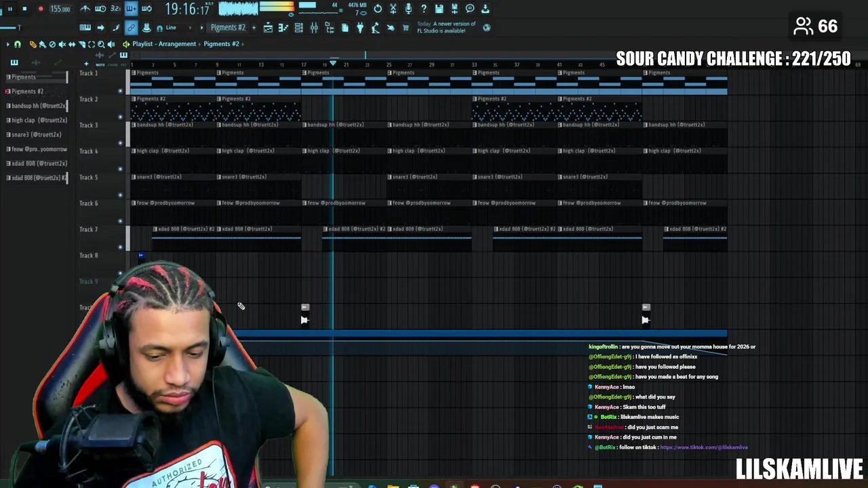The image size is (868, 488).
Task: Open the Mixer window icon
Action: click(x=314, y=28)
